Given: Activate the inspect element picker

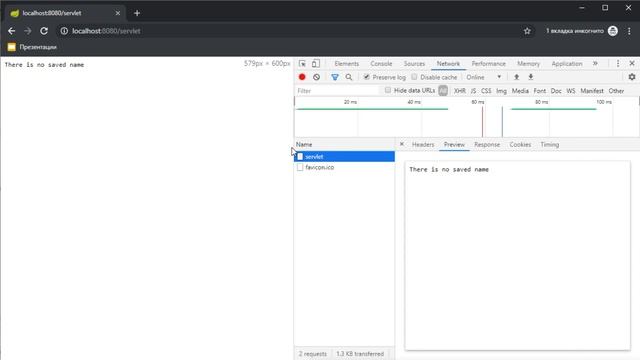Looking at the screenshot, I should (302, 64).
